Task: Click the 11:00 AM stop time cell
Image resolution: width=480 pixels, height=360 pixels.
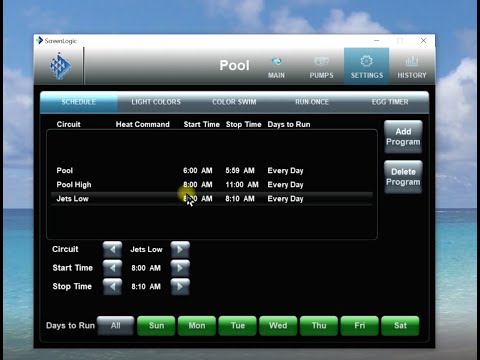Action: pos(242,185)
